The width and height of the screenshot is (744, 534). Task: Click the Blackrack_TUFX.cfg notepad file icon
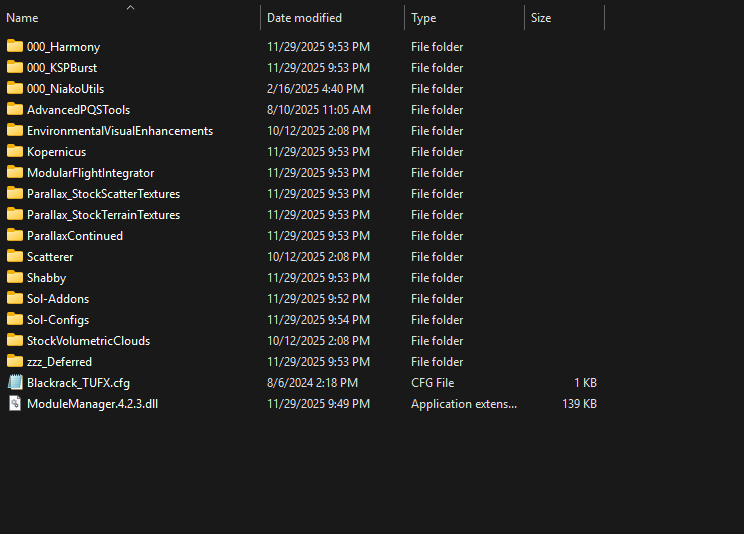click(x=15, y=382)
